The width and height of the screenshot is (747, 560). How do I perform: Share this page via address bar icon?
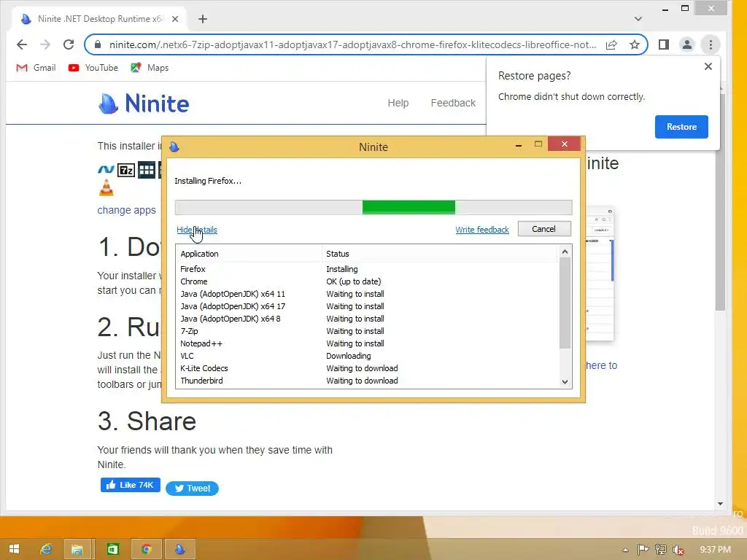coord(612,44)
